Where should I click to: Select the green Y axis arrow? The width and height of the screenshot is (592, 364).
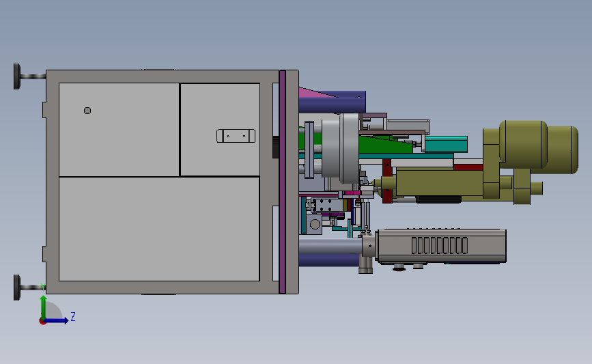click(44, 307)
